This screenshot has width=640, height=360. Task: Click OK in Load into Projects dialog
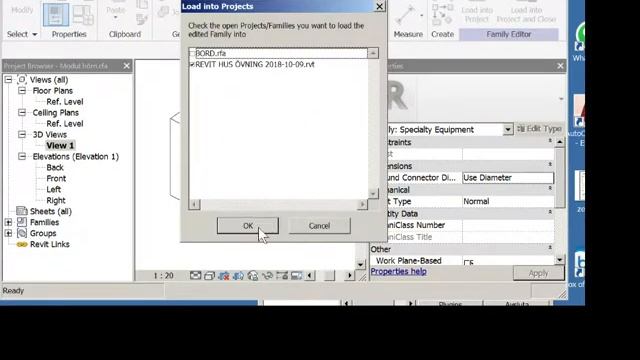pyautogui.click(x=248, y=226)
